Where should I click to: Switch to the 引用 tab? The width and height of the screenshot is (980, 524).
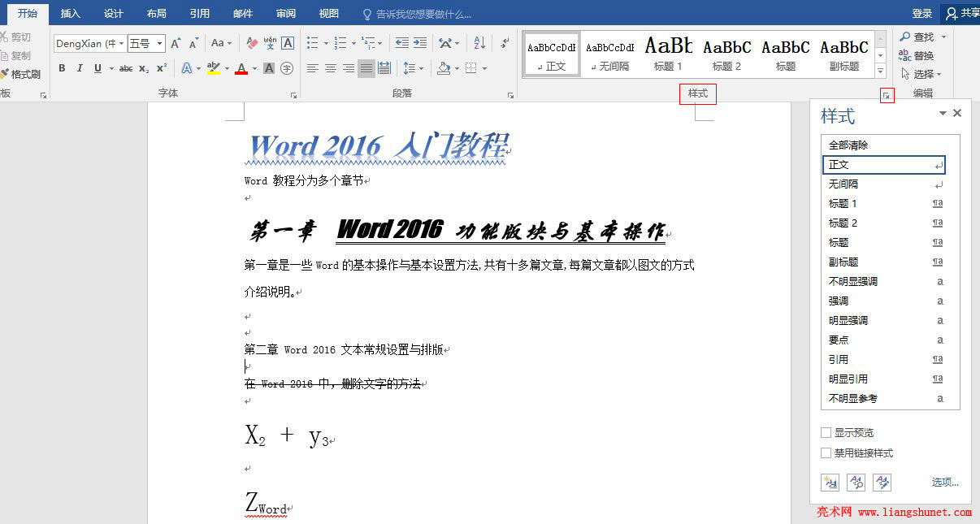[200, 14]
